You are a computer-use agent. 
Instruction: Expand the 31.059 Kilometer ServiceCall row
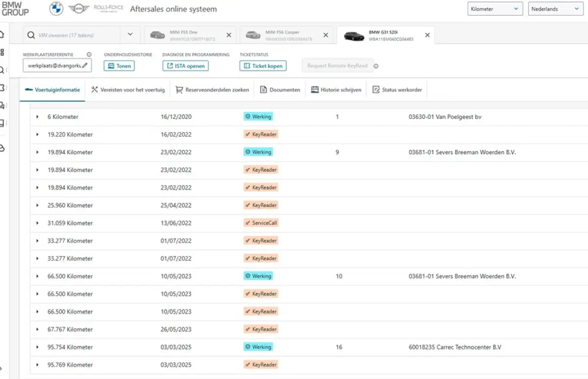pyautogui.click(x=37, y=223)
